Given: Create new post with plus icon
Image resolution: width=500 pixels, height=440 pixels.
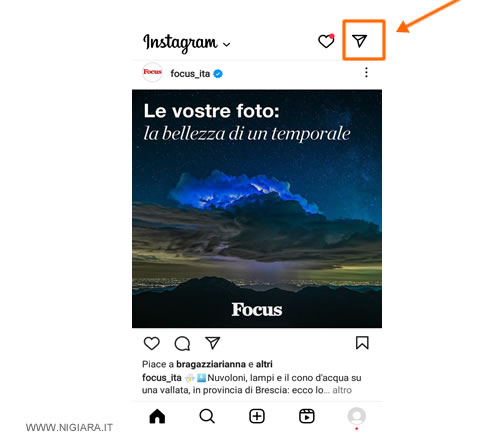Looking at the screenshot, I should click(257, 416).
